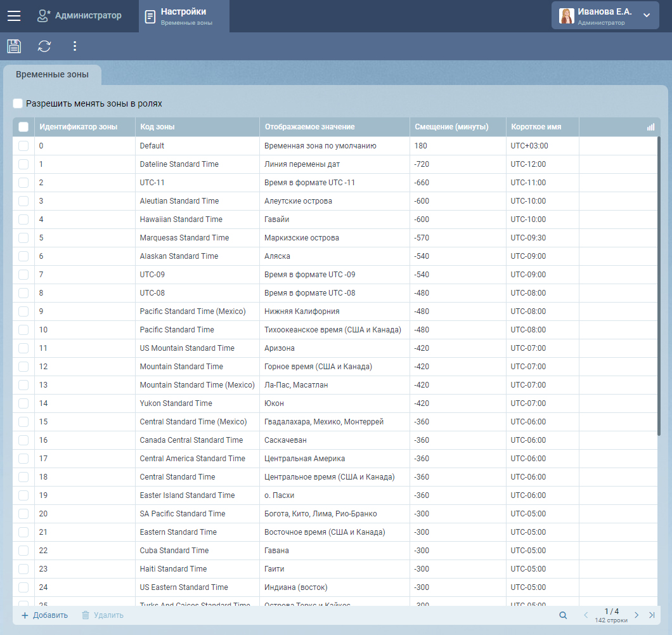The width and height of the screenshot is (672, 635).
Task: Click the Save diskette icon
Action: 14,46
